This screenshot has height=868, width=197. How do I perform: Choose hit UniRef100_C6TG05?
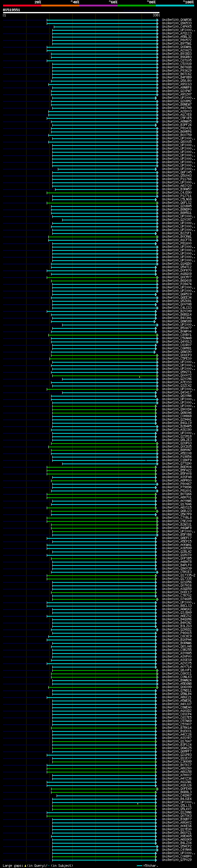pos(176,61)
